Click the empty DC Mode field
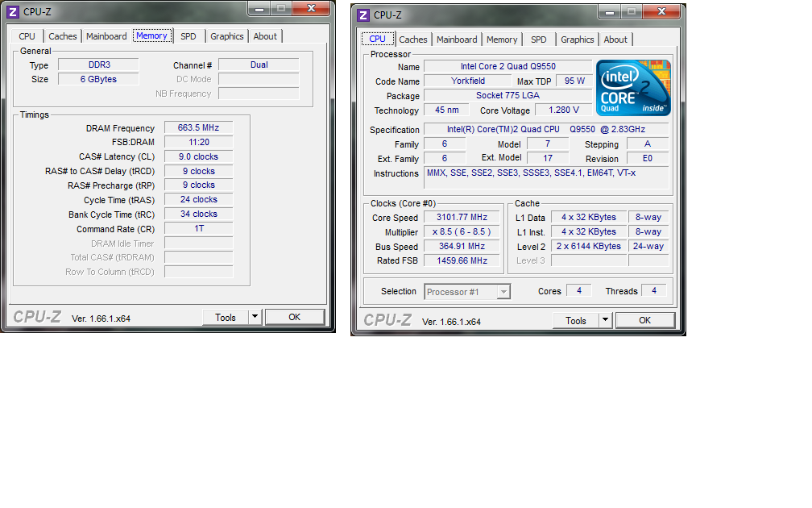Image resolution: width=812 pixels, height=508 pixels. click(x=259, y=79)
